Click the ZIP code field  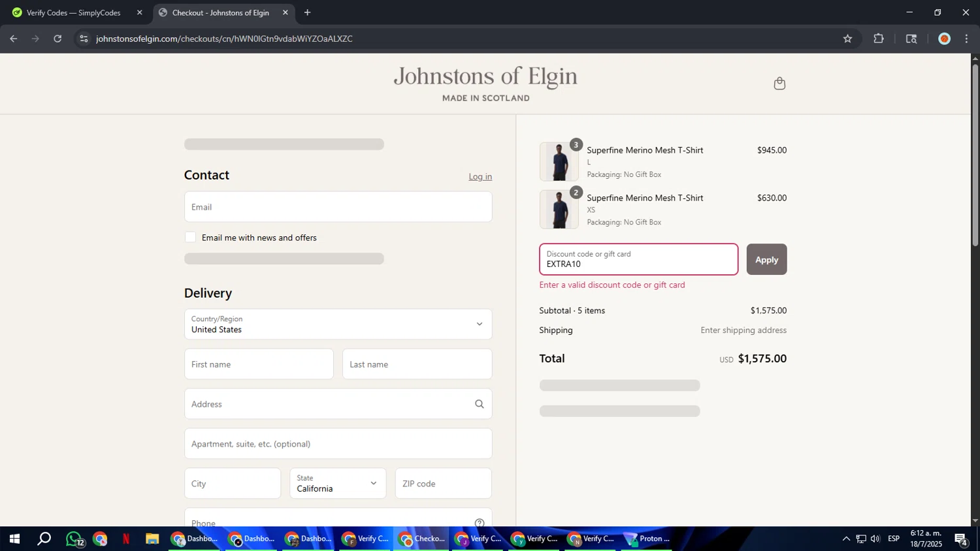click(444, 484)
